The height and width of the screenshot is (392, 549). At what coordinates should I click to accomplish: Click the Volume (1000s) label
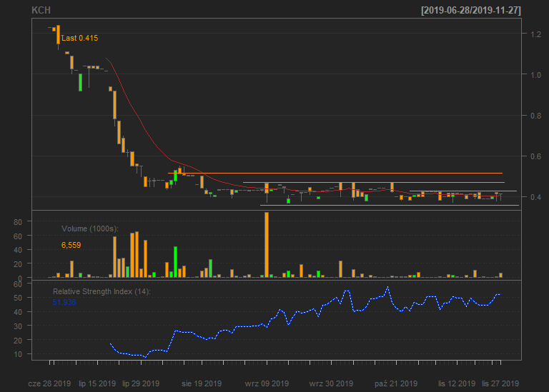[x=90, y=228]
